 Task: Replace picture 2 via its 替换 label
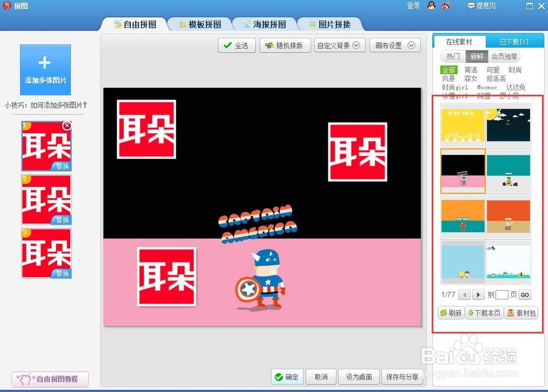(62, 220)
